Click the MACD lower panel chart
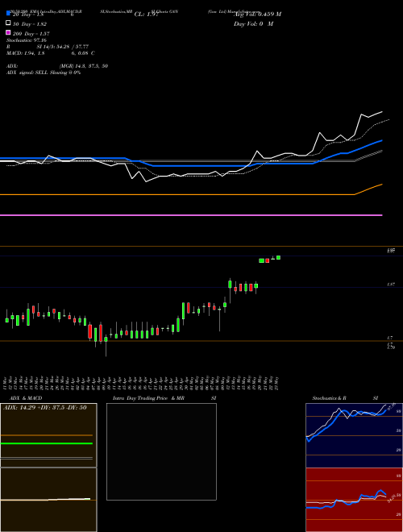 coord(48,500)
